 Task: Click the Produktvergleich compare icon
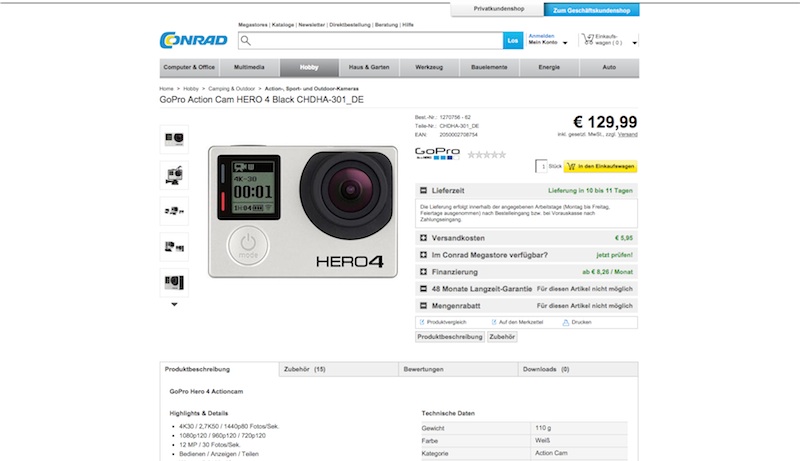[x=422, y=322]
